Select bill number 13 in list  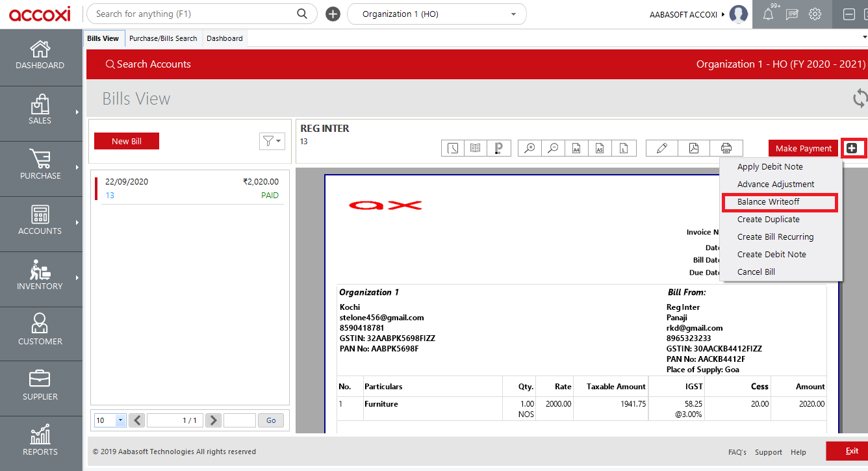[x=110, y=195]
